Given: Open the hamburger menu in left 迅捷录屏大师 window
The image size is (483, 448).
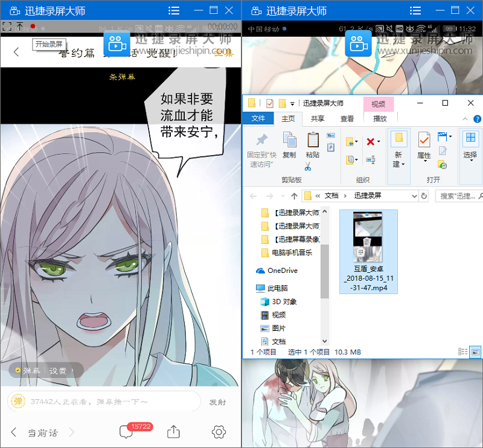Looking at the screenshot, I should [x=174, y=11].
